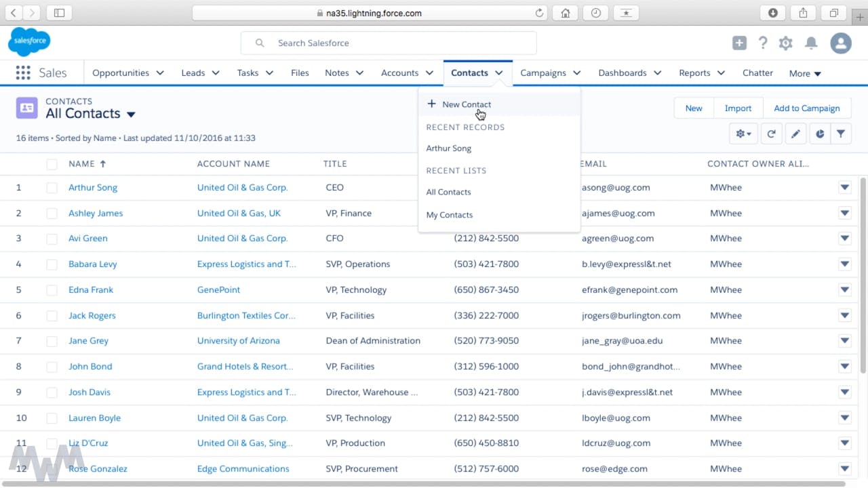The width and height of the screenshot is (868, 488).
Task: Click the Import button
Action: (738, 108)
